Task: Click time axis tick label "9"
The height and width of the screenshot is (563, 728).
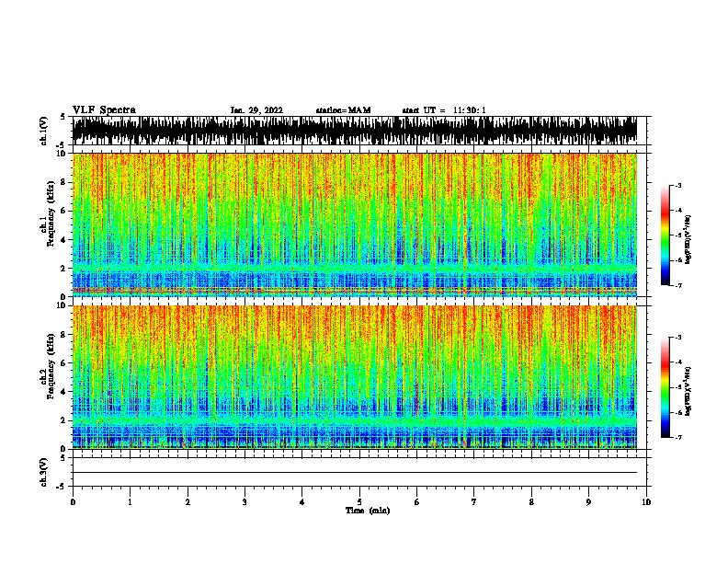Action: pyautogui.click(x=588, y=502)
